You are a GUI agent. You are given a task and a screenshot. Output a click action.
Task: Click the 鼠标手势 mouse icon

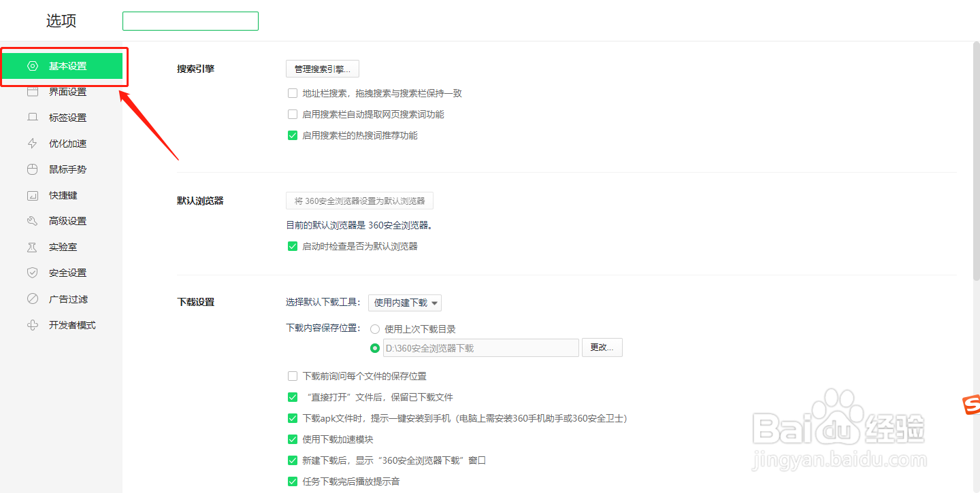click(x=32, y=169)
